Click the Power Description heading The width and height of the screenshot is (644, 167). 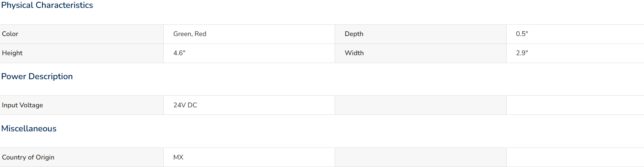(x=37, y=76)
